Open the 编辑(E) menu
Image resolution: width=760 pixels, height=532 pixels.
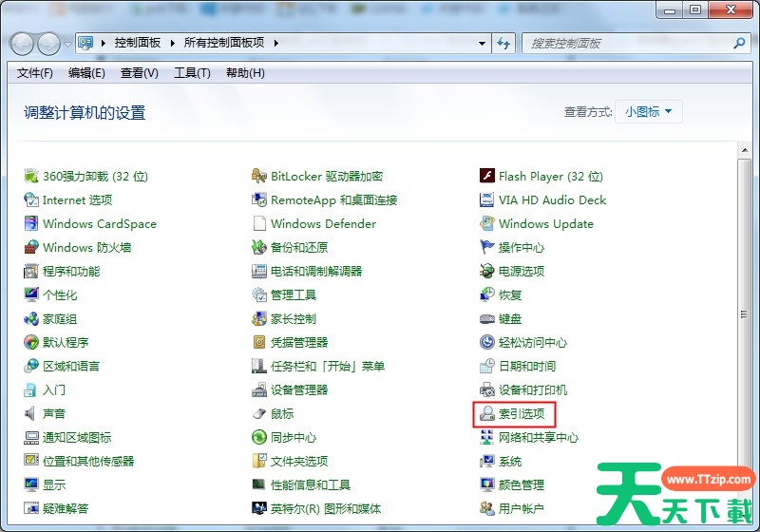tap(86, 73)
